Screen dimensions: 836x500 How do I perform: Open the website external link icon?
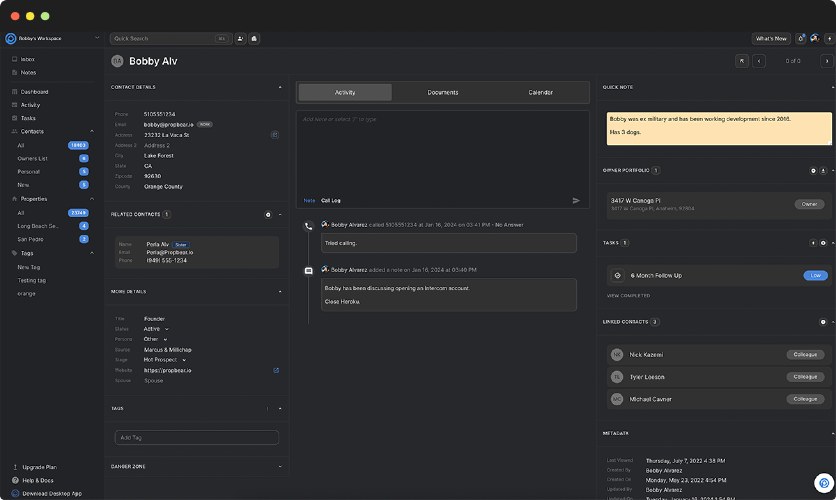pos(276,370)
